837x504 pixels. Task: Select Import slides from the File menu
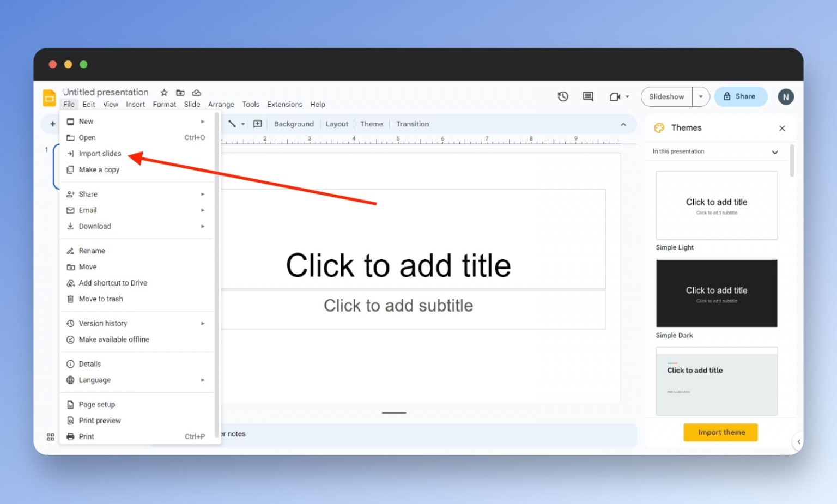[x=100, y=153]
